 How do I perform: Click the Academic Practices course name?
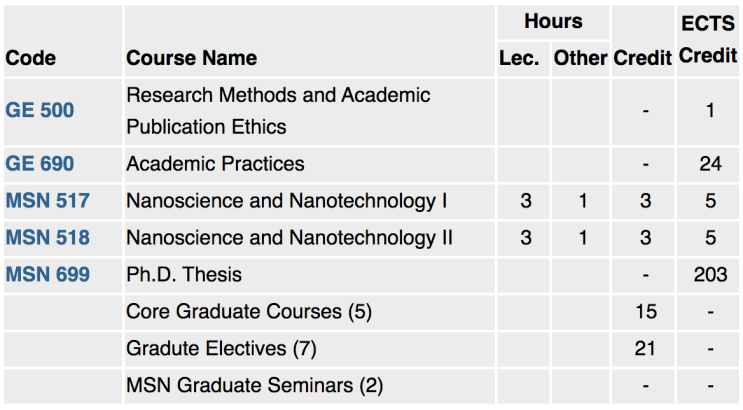pos(215,164)
